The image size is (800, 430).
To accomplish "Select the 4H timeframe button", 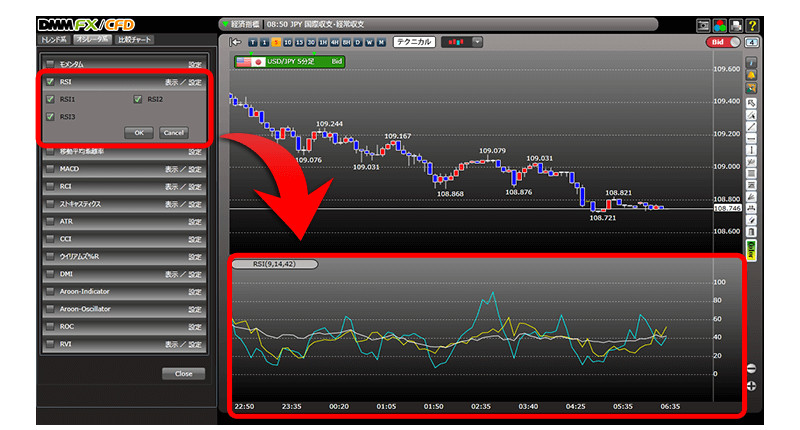I will click(x=335, y=42).
